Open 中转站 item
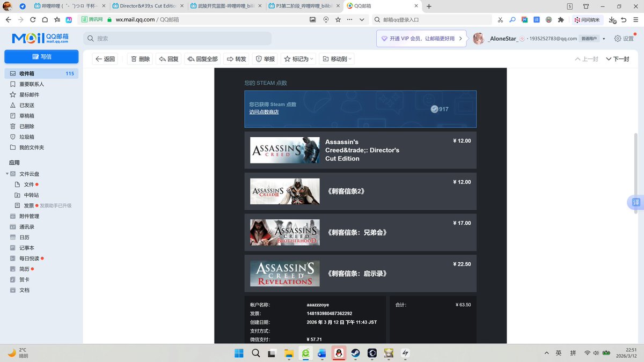The image size is (644, 362). [31, 195]
